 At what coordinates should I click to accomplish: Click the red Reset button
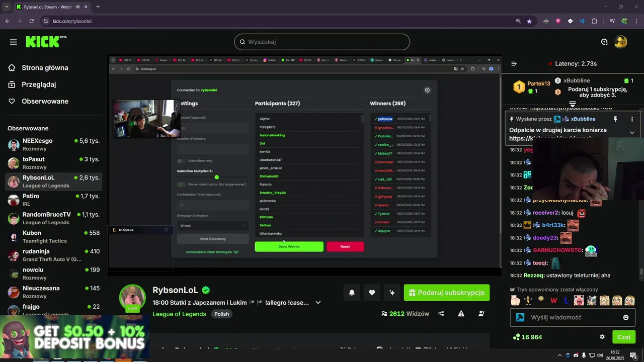(345, 247)
